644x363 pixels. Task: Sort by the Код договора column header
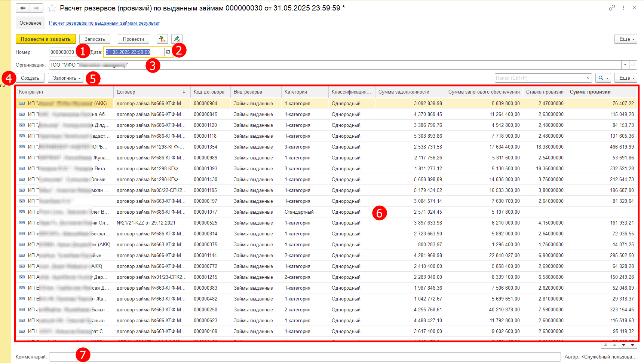click(210, 92)
